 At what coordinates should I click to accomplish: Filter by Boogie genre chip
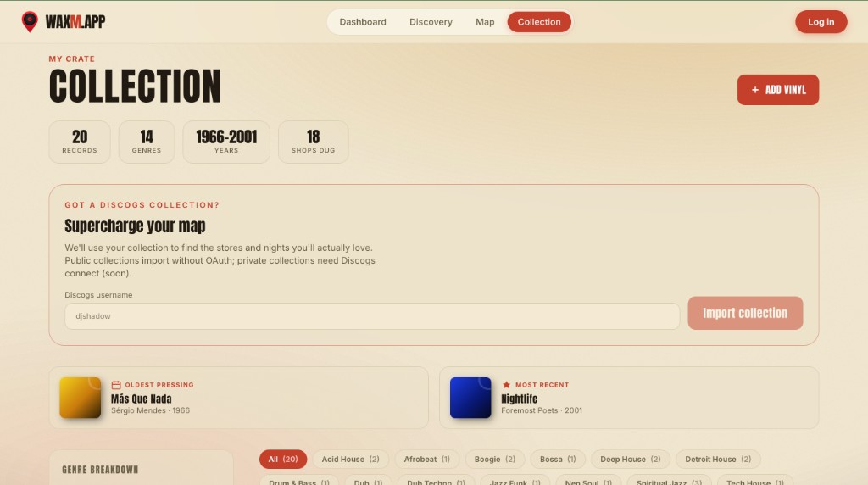[x=494, y=460]
